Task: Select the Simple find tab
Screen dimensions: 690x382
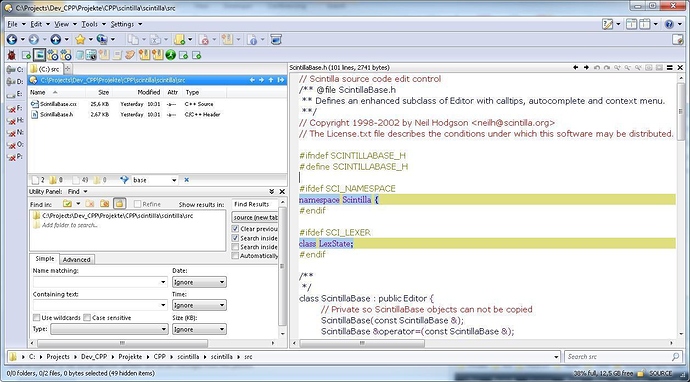Action: [x=44, y=259]
